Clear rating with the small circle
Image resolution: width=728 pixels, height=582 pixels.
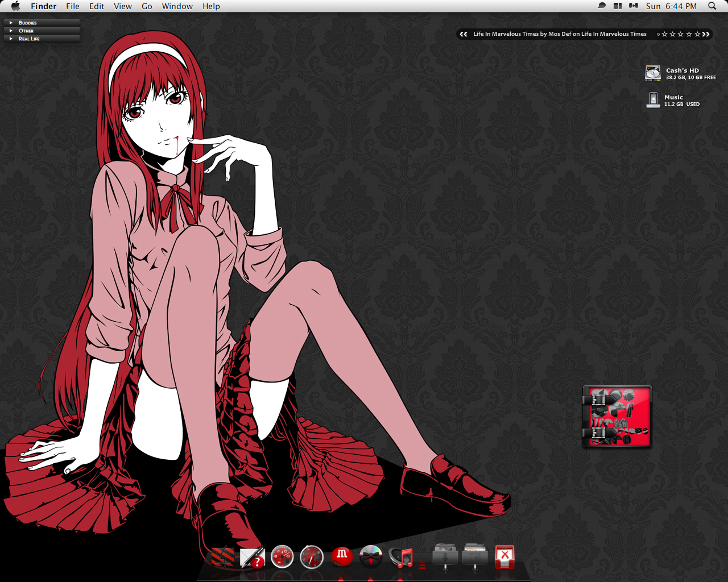tap(658, 35)
